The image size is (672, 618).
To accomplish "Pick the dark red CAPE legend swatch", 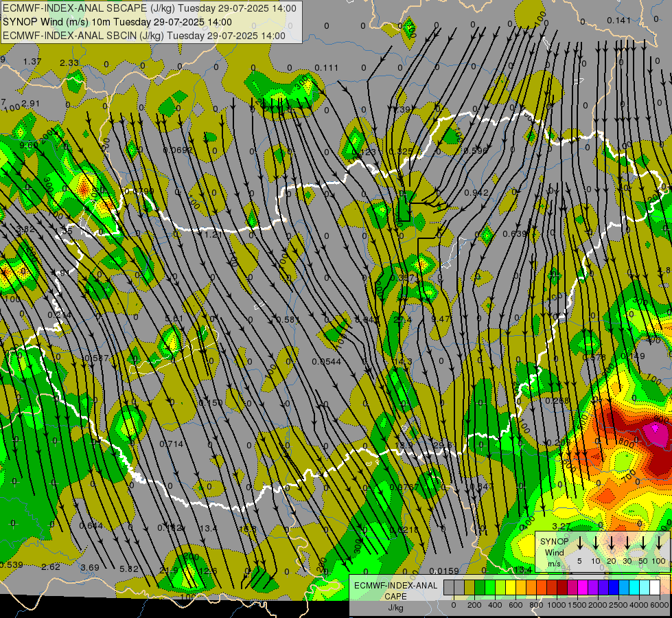I will [x=562, y=587].
